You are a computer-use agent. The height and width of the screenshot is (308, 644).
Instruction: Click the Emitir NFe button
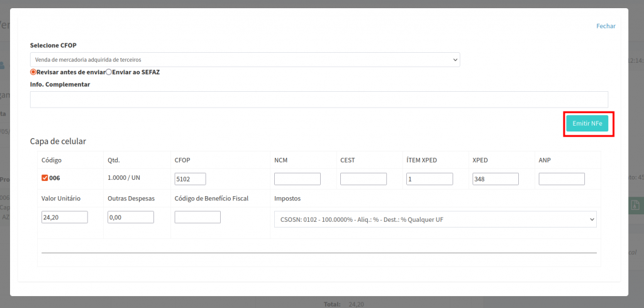[x=587, y=124]
